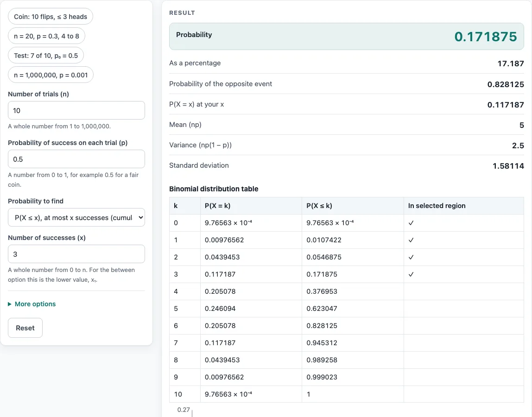This screenshot has height=417, width=532.
Task: Click the checkmark in row k = 0
Action: [x=411, y=223]
